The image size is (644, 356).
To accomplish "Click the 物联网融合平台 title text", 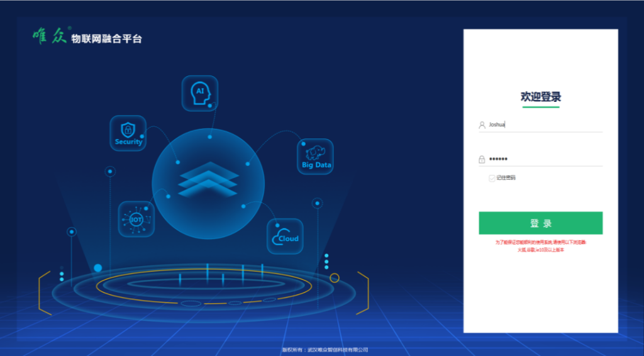I will pos(107,39).
